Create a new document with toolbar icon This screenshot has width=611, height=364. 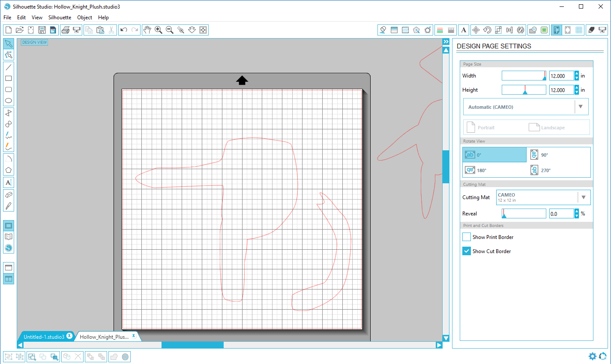8,30
